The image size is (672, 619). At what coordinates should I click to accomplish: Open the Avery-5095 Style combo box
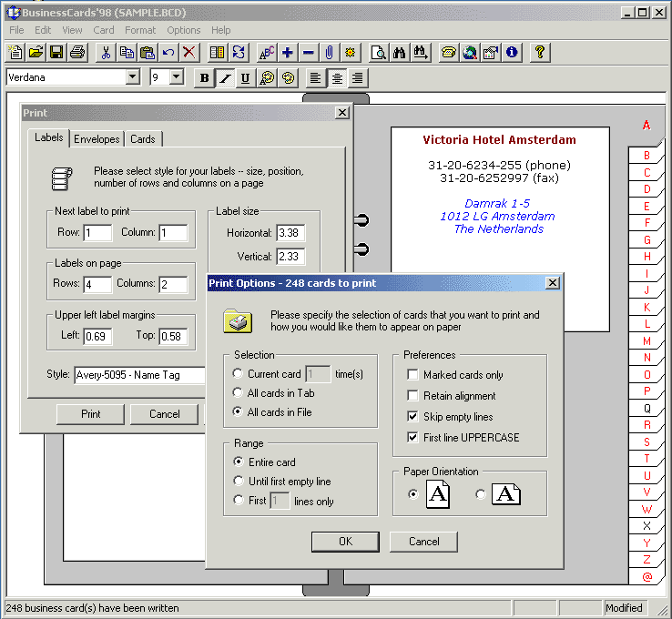click(139, 375)
